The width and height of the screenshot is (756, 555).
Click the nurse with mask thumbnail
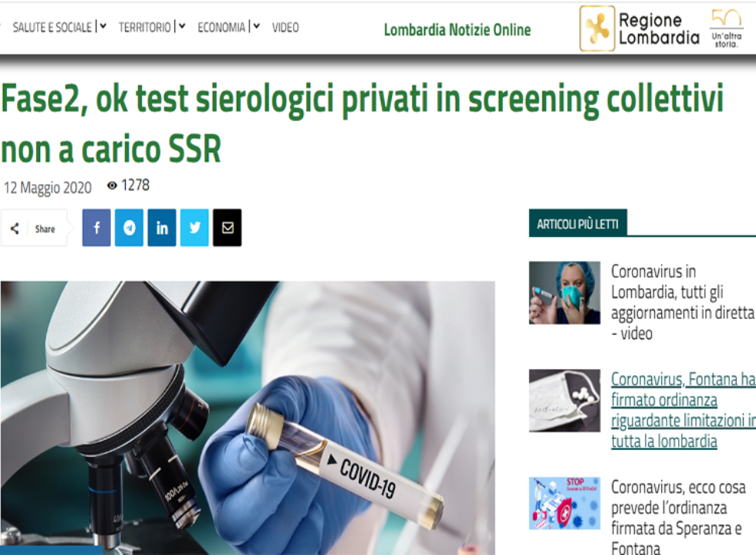(x=565, y=293)
